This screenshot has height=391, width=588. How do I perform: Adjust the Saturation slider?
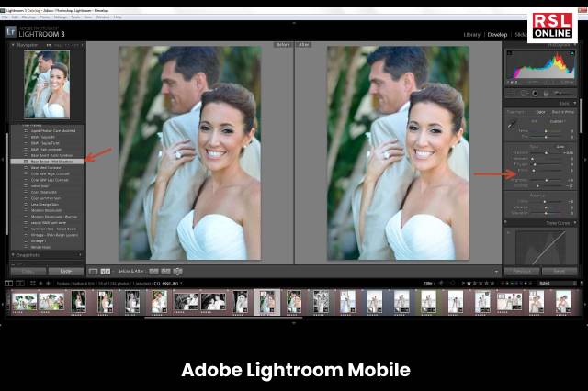pos(546,213)
